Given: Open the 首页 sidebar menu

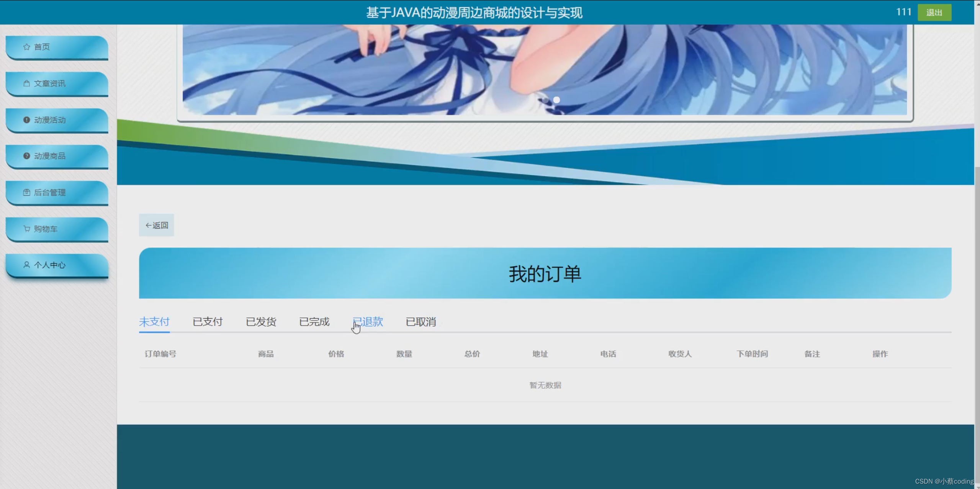Looking at the screenshot, I should pyautogui.click(x=57, y=47).
